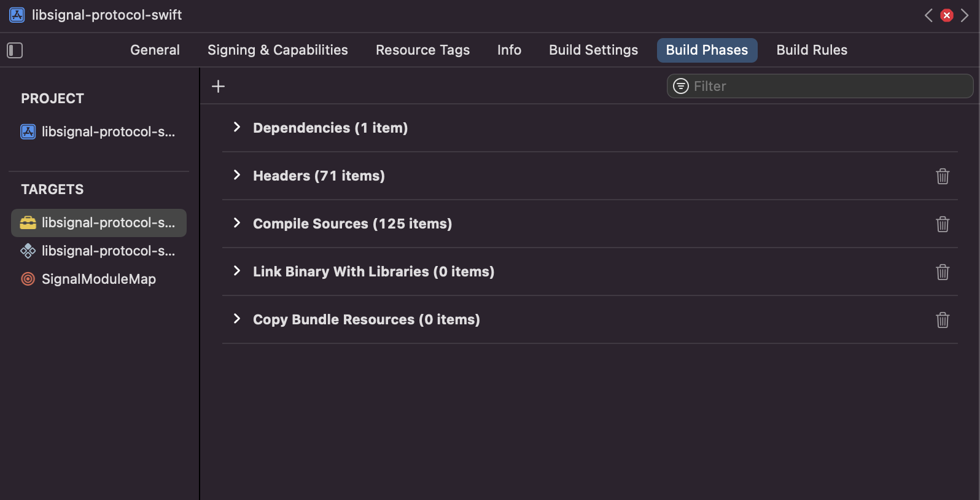Expand Copy Bundle Resources section

[237, 319]
